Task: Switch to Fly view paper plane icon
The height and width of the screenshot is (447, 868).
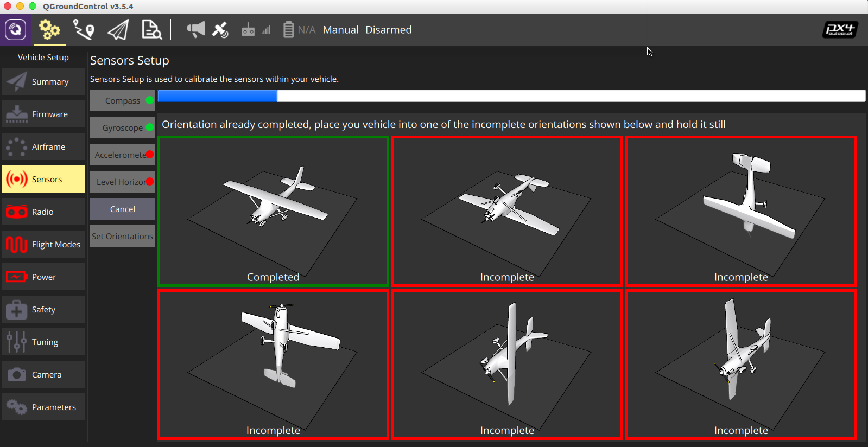Action: point(118,29)
